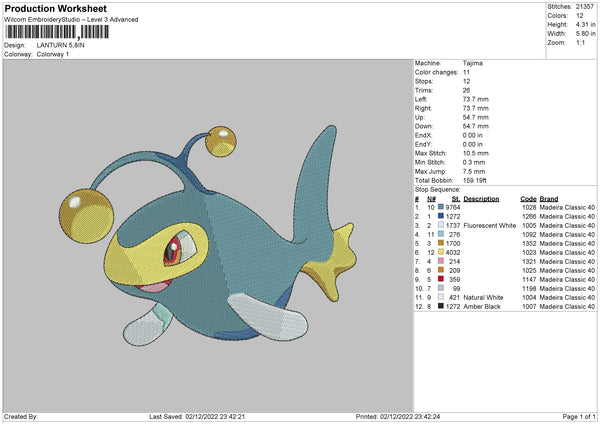Viewport: 600px width, 424px height.
Task: Select the red swatch for code 1147
Action: click(x=440, y=277)
